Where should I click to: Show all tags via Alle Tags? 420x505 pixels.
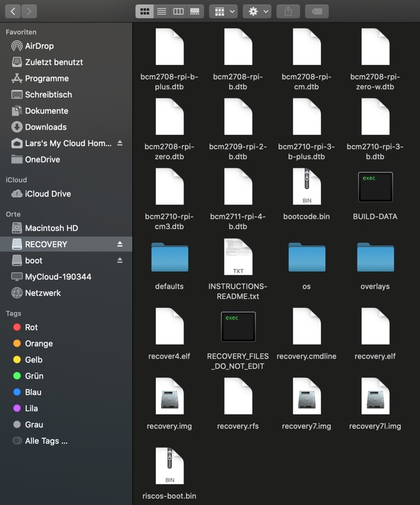click(46, 441)
